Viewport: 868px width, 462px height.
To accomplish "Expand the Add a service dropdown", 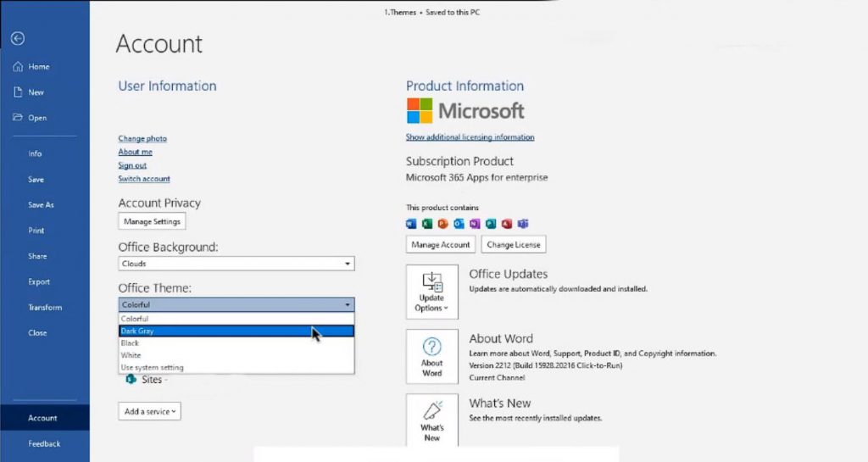I will (x=149, y=411).
